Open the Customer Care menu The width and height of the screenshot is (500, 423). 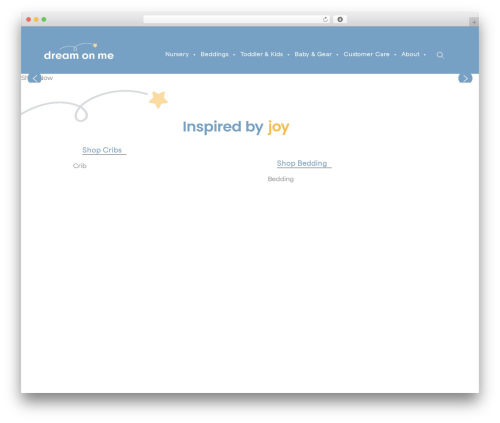(x=366, y=54)
